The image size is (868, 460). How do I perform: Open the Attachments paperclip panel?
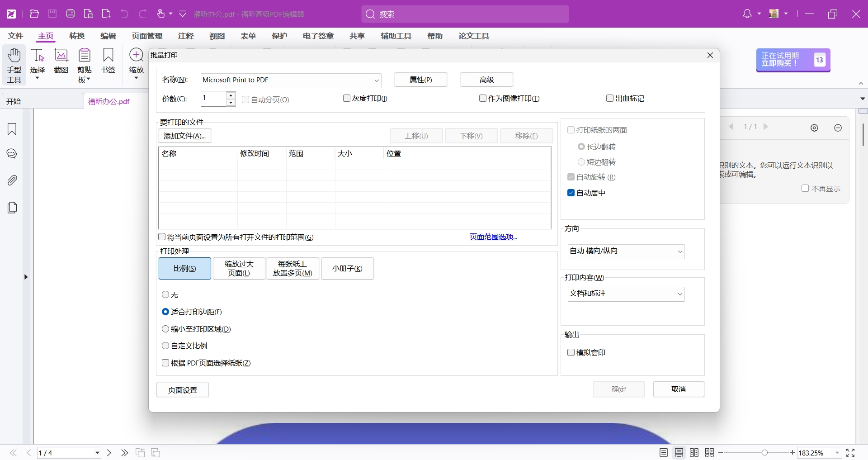tap(12, 180)
